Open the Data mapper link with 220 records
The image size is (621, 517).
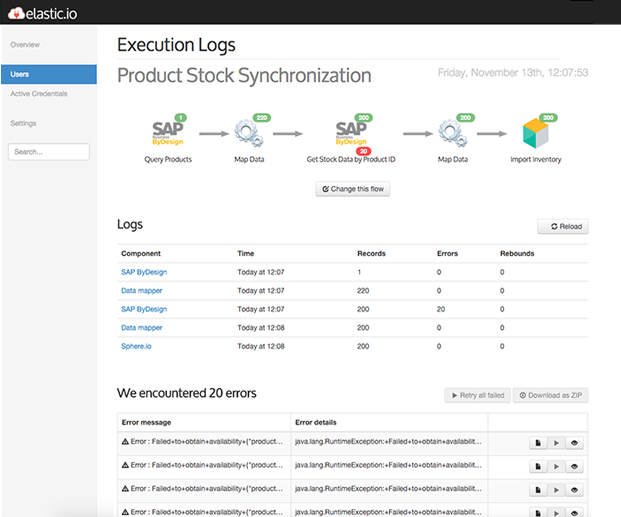pos(142,291)
